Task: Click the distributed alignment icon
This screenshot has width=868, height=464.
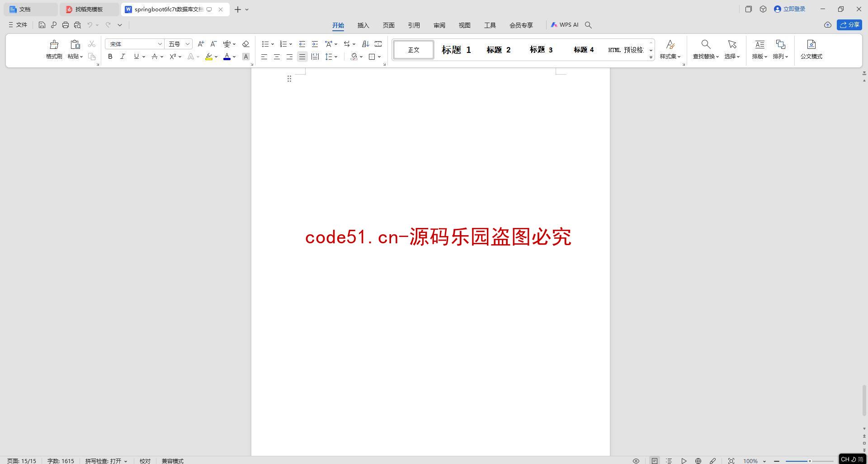Action: pyautogui.click(x=315, y=57)
